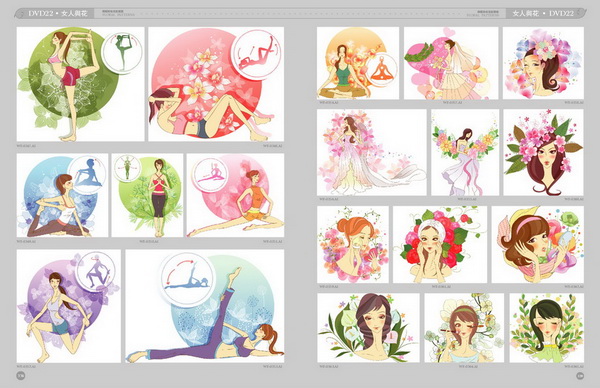Select sit-up woman on red floral circle
This screenshot has width=600, height=388.
pyautogui.click(x=216, y=84)
